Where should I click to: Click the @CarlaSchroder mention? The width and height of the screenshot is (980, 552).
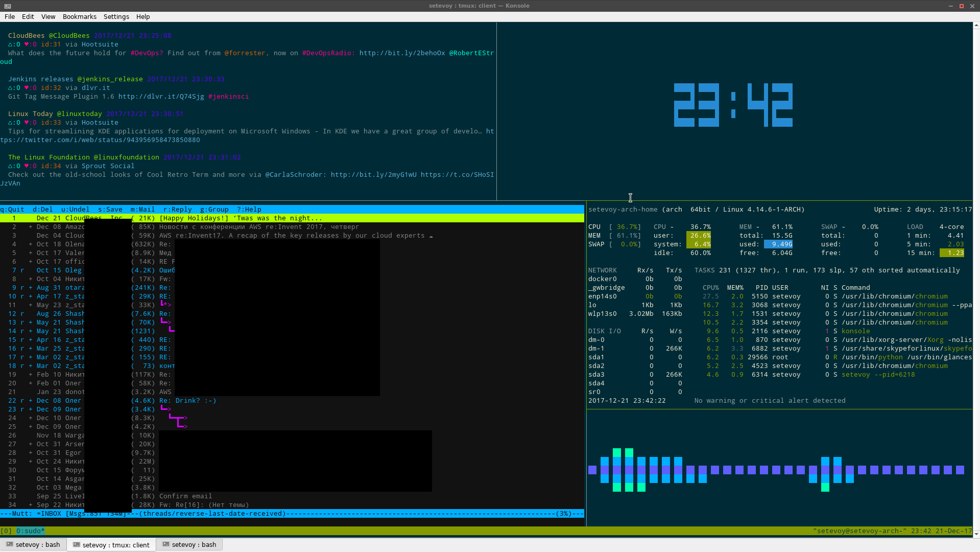(x=296, y=174)
